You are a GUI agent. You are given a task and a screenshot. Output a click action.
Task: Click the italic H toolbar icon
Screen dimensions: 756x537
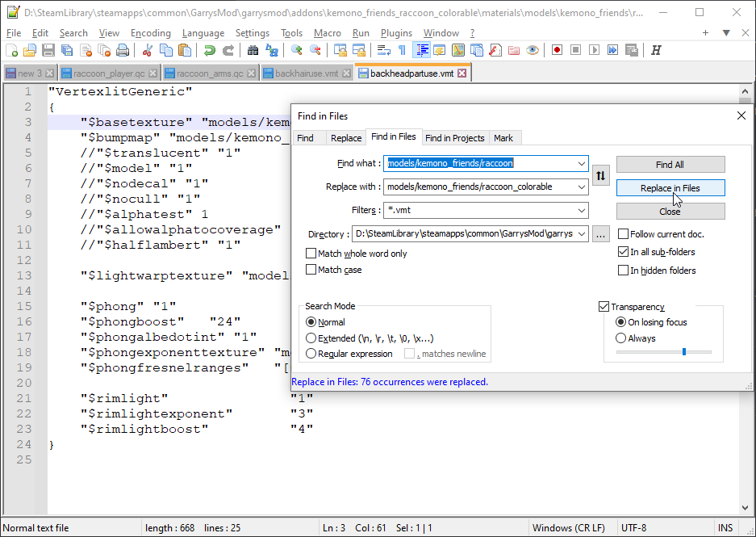pyautogui.click(x=656, y=50)
